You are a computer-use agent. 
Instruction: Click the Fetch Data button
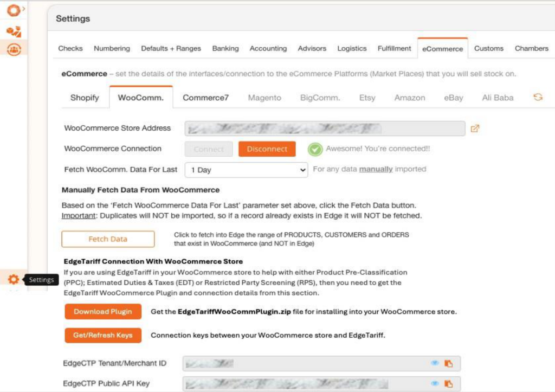pos(108,239)
